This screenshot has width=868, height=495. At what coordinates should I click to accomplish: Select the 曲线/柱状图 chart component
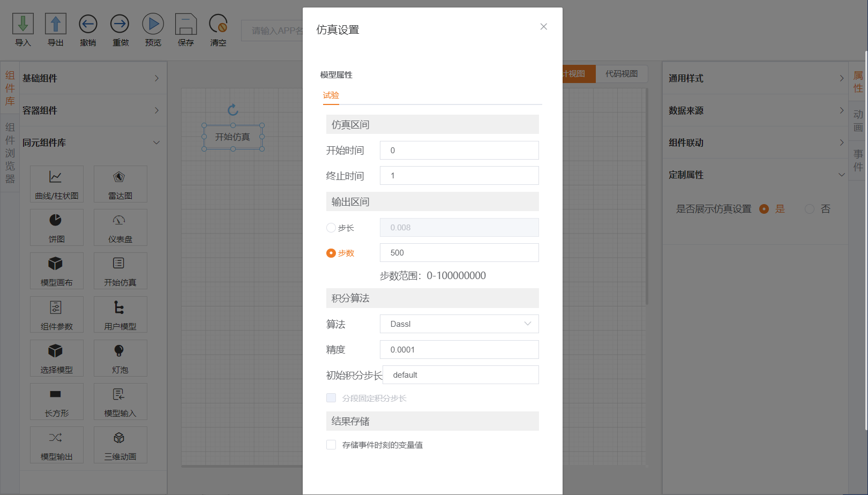(57, 184)
